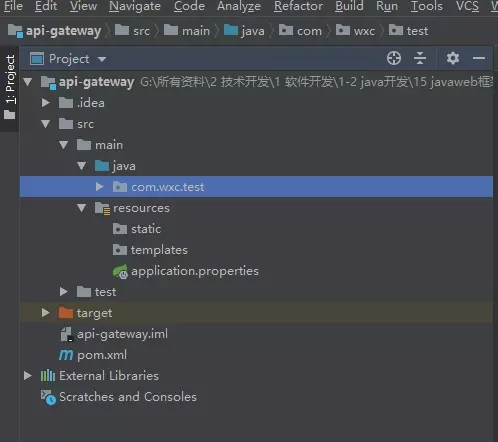Expand the External Libraries arrow

pos(28,376)
